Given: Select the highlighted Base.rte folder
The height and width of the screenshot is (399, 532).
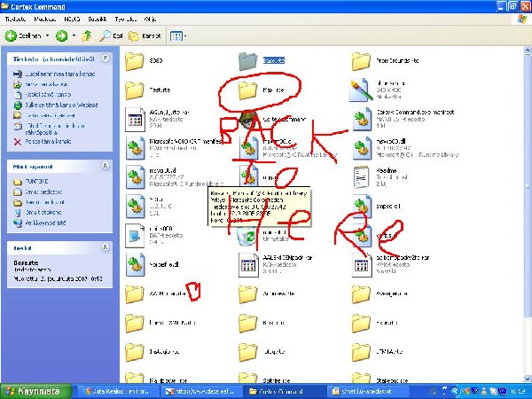Looking at the screenshot, I should [262, 61].
